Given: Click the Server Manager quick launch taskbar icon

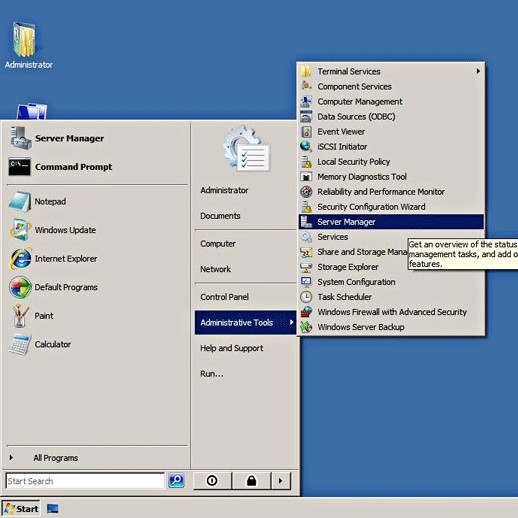Looking at the screenshot, I should (53, 509).
